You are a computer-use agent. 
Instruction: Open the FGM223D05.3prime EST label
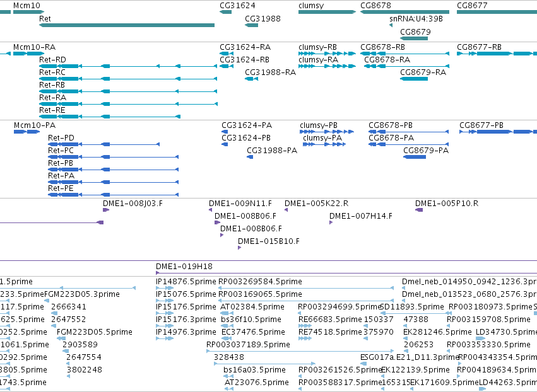tap(82, 294)
